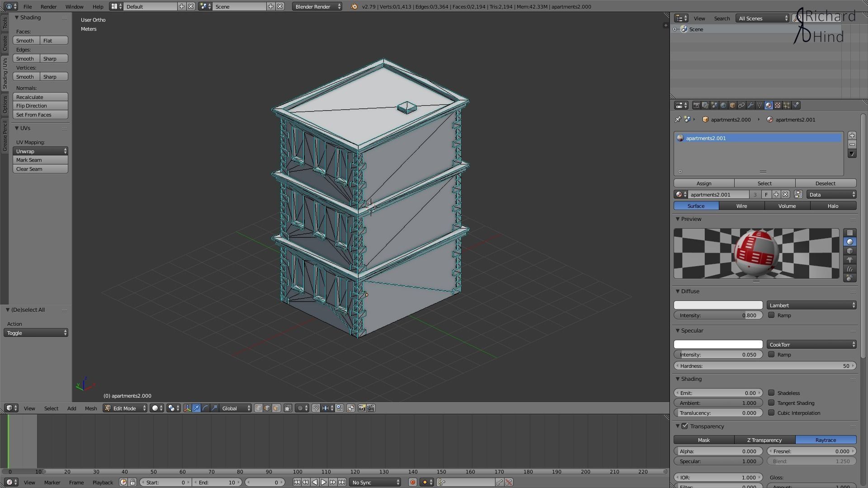Open the CookTorr specular shader dropdown
868x488 pixels.
pos(811,344)
